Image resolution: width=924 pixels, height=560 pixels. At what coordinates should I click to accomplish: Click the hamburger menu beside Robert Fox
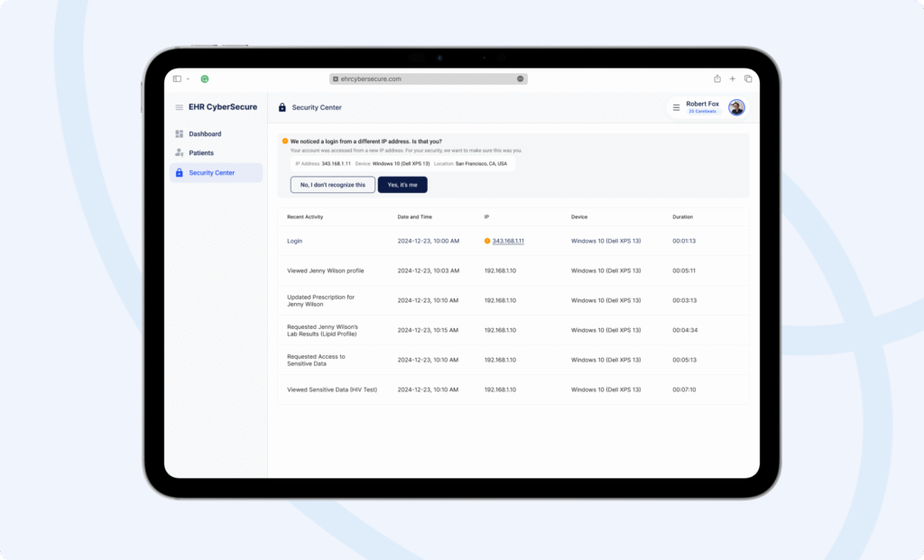point(676,106)
